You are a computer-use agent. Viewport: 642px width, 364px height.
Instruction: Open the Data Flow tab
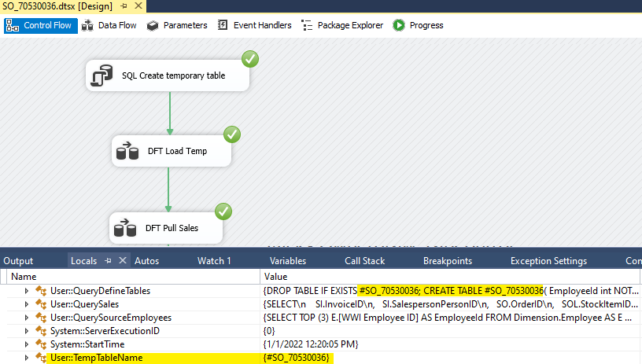coord(109,25)
